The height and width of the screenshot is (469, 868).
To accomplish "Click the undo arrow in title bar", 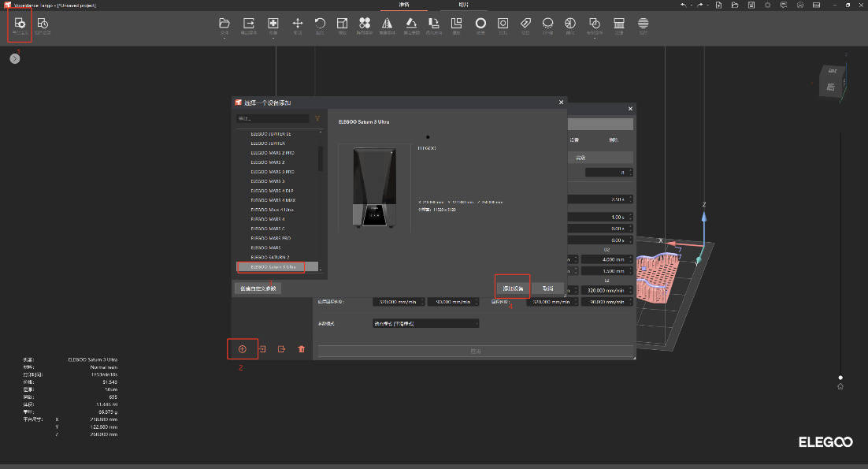I will click(683, 5).
